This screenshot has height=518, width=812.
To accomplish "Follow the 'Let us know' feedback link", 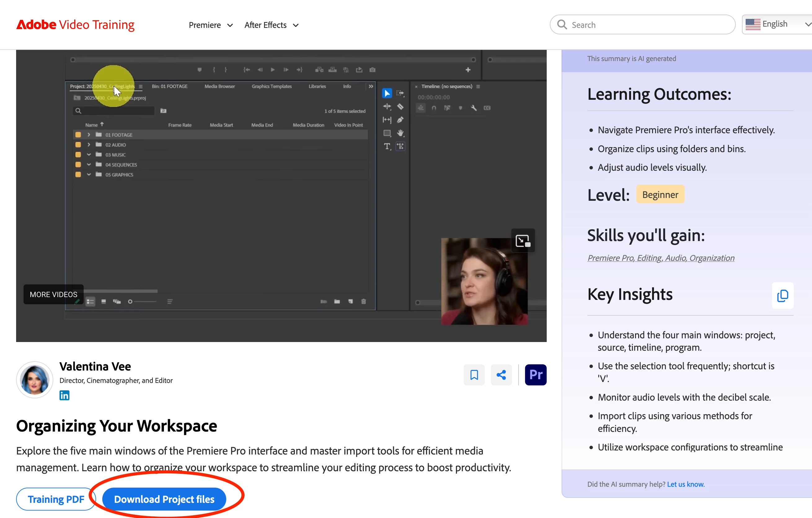I will [686, 484].
